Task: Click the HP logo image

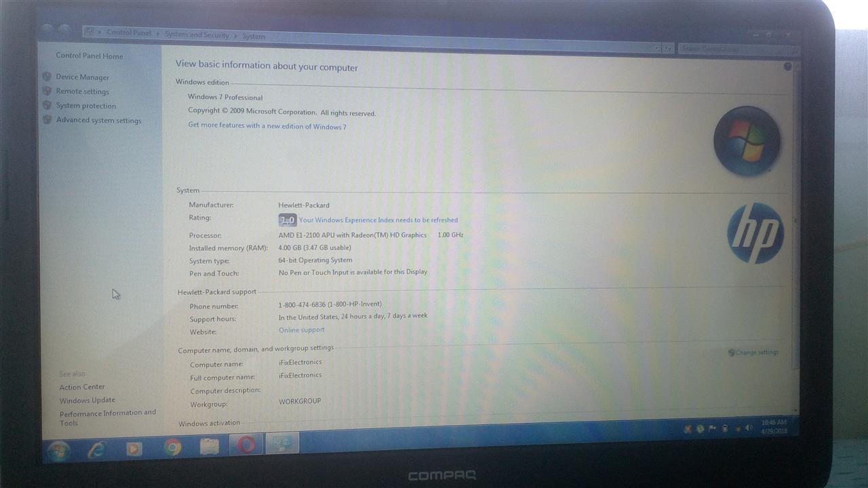Action: (x=755, y=233)
